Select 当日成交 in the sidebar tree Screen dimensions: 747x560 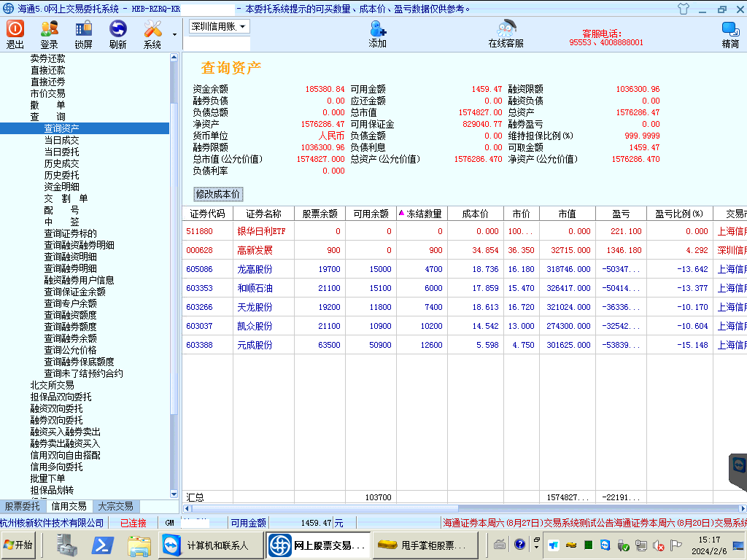(x=61, y=140)
